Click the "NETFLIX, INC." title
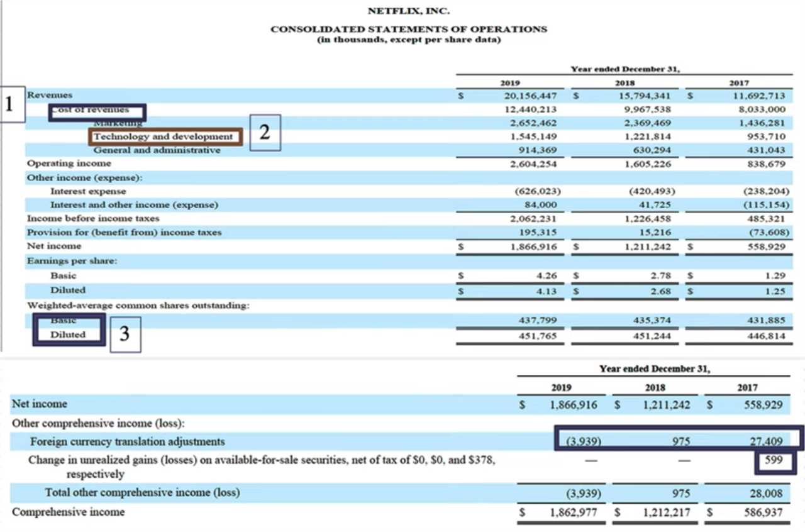 coord(409,11)
